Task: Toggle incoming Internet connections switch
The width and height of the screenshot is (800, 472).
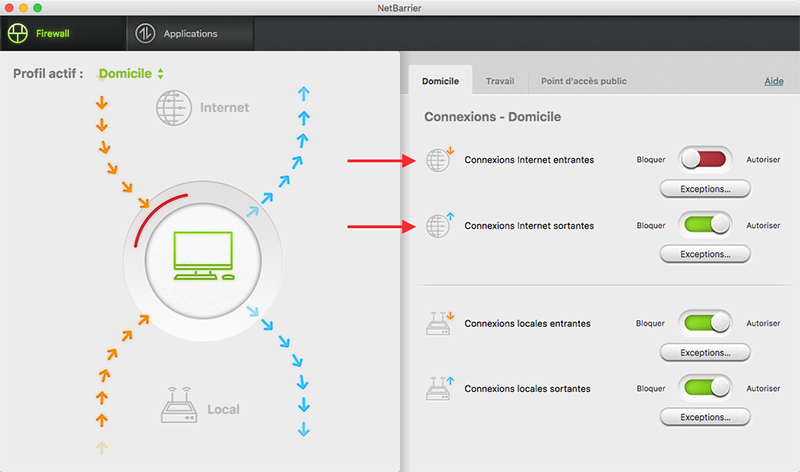Action: click(705, 159)
